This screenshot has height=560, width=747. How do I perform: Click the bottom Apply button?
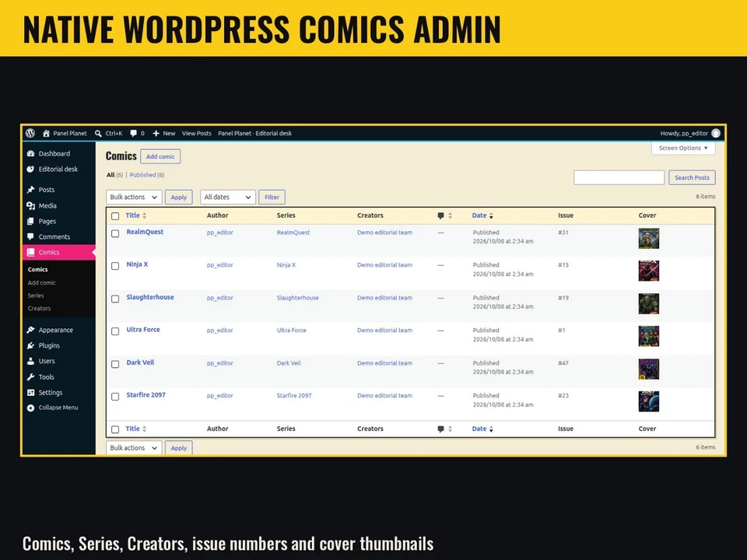pyautogui.click(x=179, y=448)
